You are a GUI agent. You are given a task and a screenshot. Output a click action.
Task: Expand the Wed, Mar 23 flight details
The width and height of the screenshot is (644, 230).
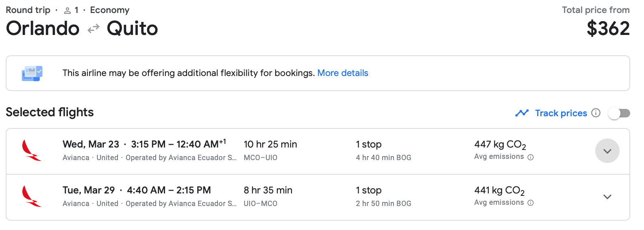click(607, 151)
